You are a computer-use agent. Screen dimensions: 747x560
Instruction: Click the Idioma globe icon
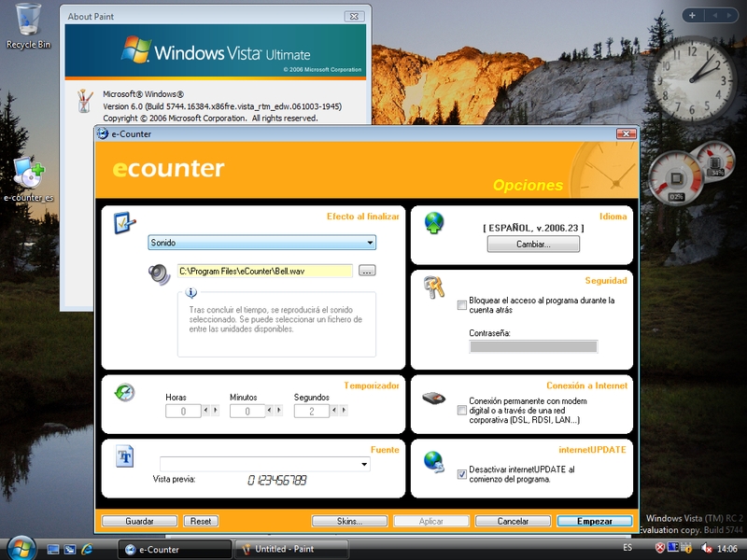(x=434, y=223)
